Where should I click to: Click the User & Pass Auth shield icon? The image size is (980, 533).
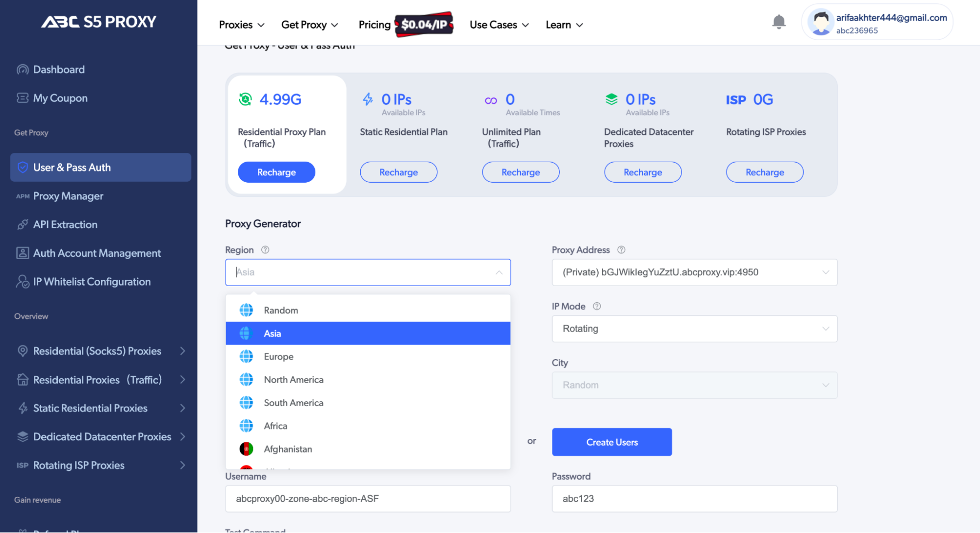23,168
